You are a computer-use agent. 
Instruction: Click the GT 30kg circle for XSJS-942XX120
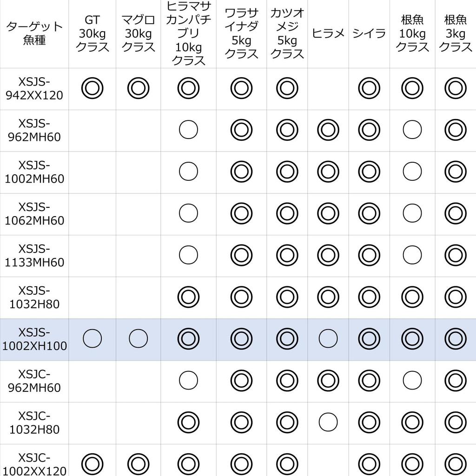[93, 88]
